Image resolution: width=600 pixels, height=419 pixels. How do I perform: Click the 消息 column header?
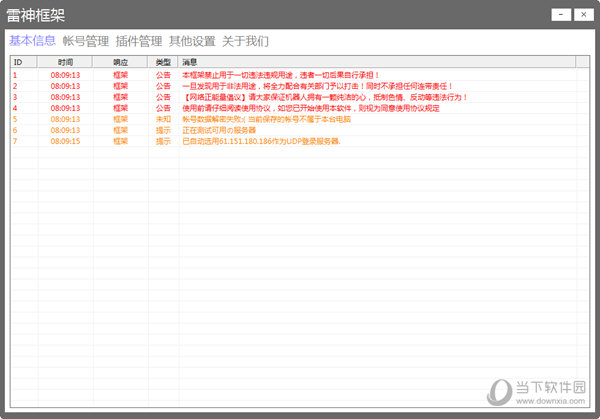click(x=190, y=62)
